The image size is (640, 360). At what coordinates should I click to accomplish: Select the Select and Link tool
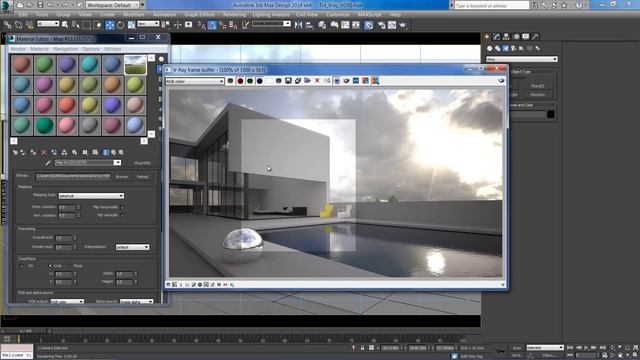(7, 25)
